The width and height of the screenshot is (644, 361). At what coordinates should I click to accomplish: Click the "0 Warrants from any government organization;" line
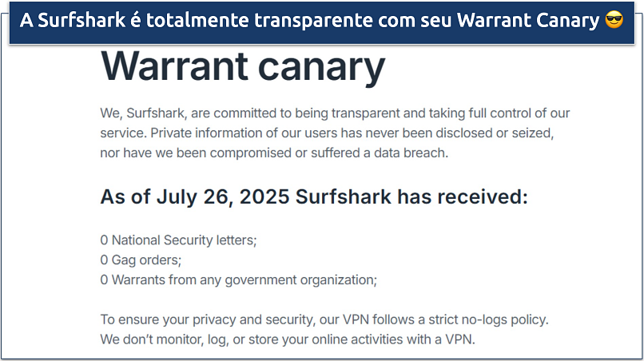[x=238, y=280]
